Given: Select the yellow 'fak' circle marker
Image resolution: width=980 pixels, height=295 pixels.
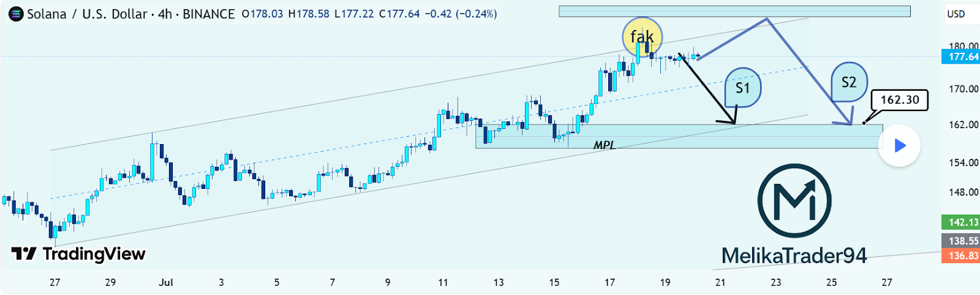Looking at the screenshot, I should click(x=642, y=37).
